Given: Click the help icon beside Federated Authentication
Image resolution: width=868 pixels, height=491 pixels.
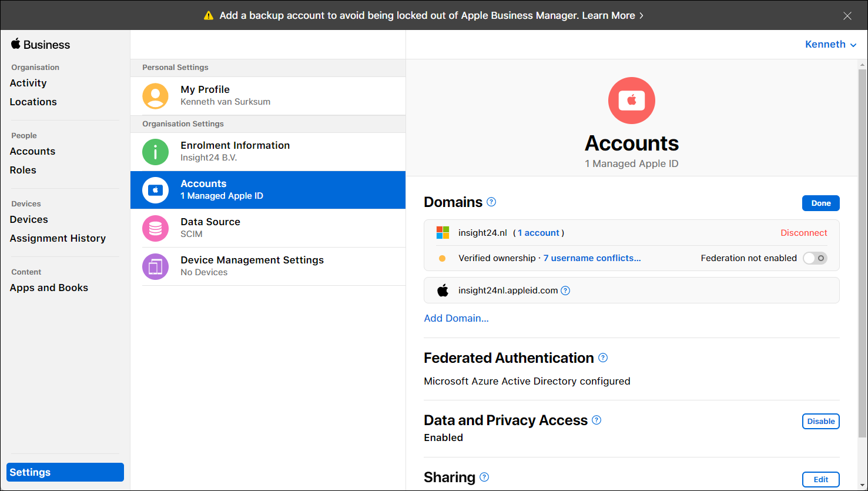Looking at the screenshot, I should tap(603, 358).
